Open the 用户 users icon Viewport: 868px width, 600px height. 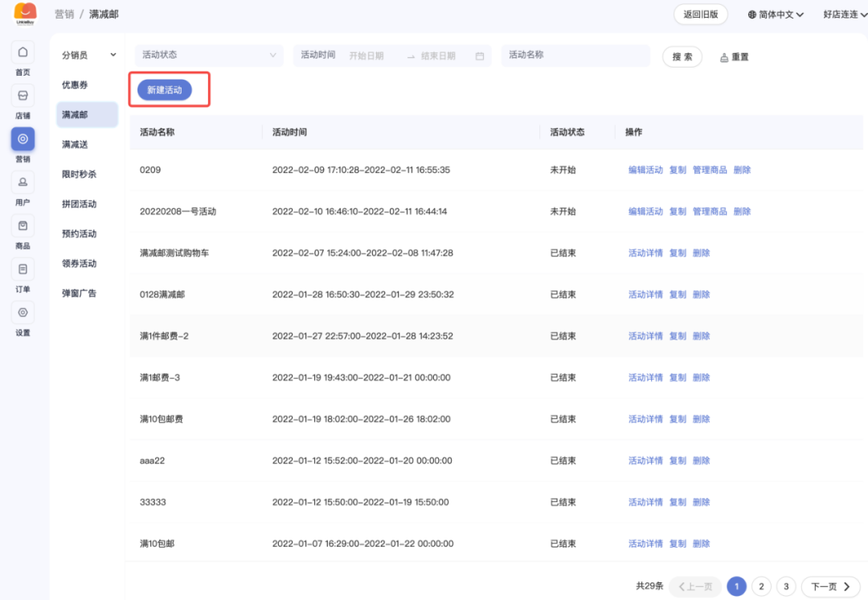click(x=23, y=183)
